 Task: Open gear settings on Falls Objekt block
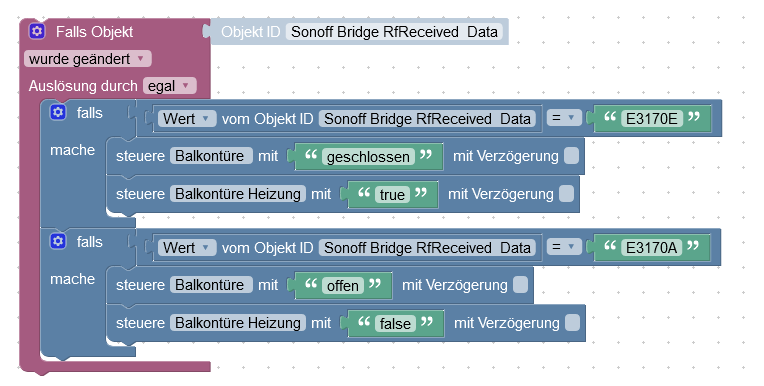coord(37,31)
